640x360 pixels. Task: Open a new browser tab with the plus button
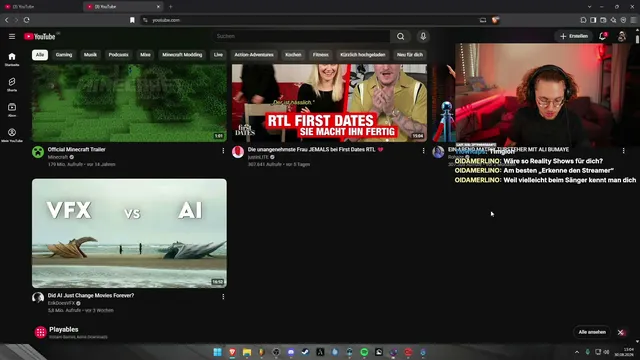coord(171,7)
